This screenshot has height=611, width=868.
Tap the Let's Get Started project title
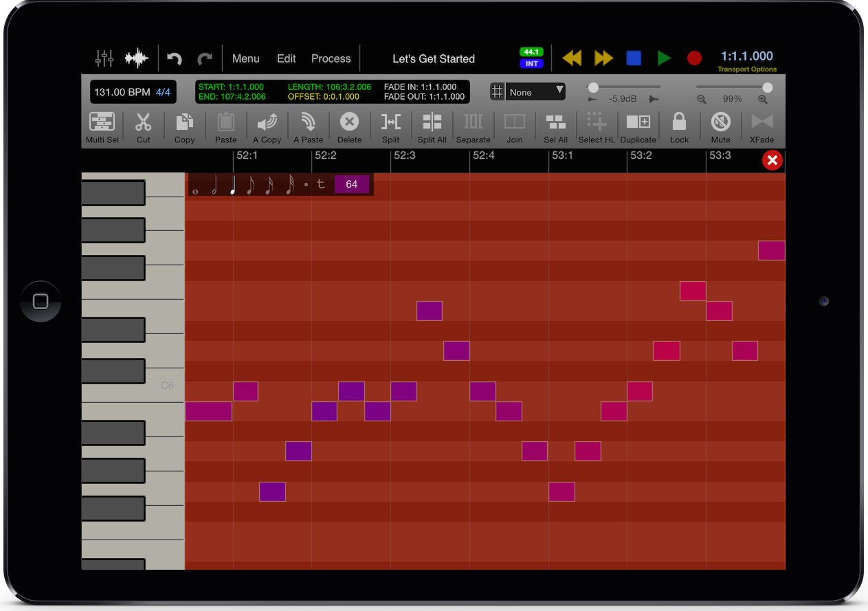point(434,59)
